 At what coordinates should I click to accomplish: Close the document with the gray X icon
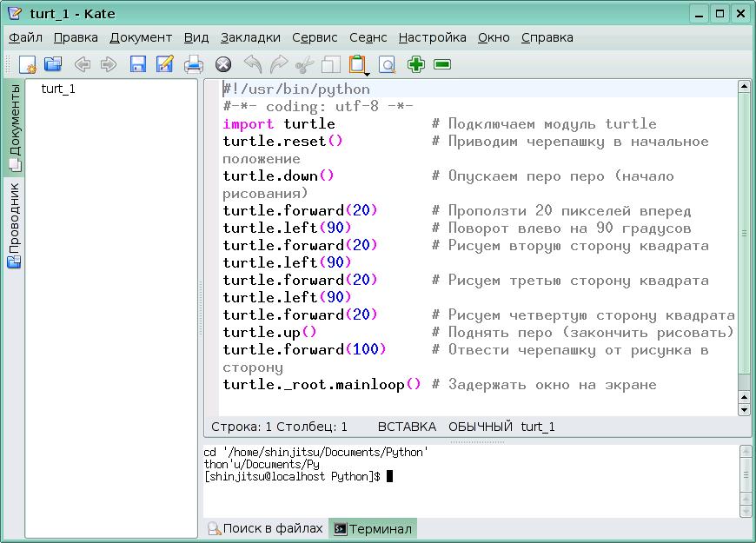click(x=223, y=64)
